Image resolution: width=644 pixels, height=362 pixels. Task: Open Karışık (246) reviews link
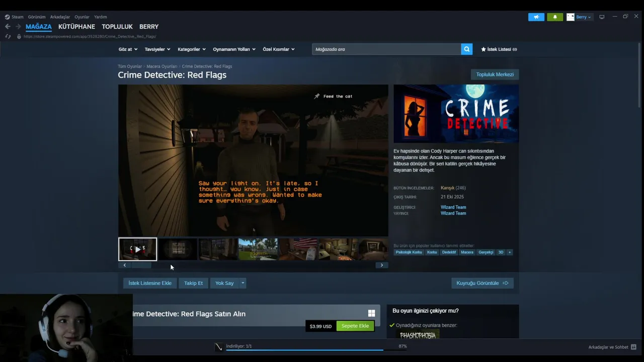[x=453, y=188]
